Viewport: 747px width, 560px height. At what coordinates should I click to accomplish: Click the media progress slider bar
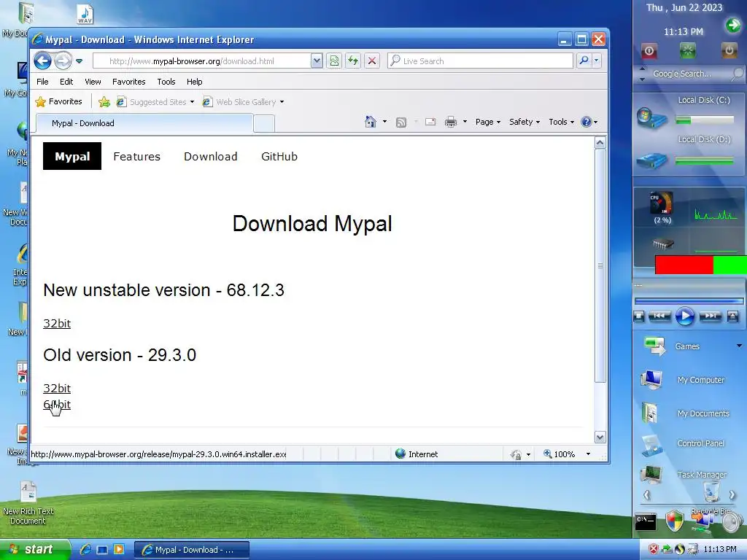coord(689,301)
